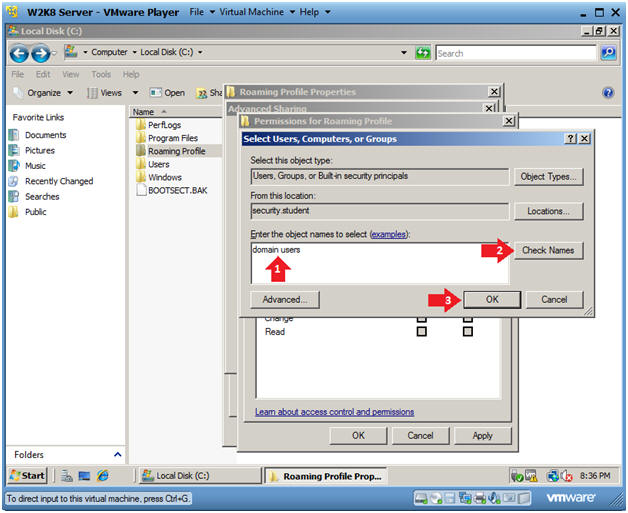
Task: Open the Explorer View menu
Action: click(x=70, y=74)
